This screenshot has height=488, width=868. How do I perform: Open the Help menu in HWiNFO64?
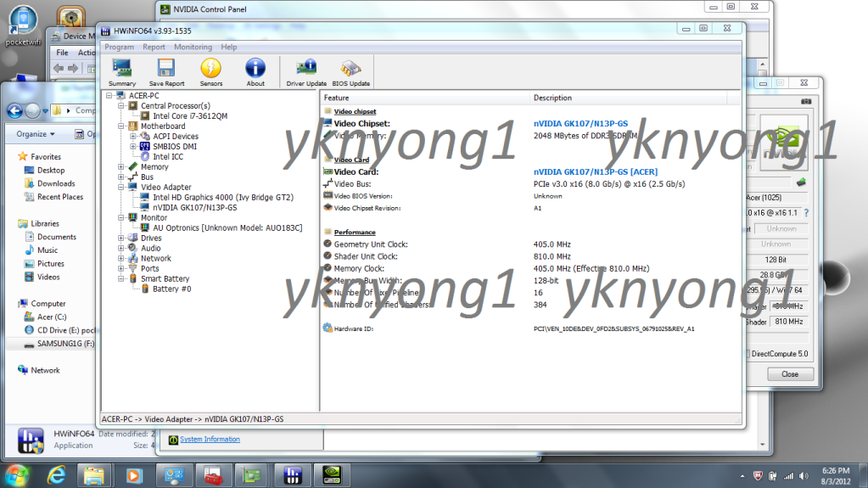(x=228, y=47)
